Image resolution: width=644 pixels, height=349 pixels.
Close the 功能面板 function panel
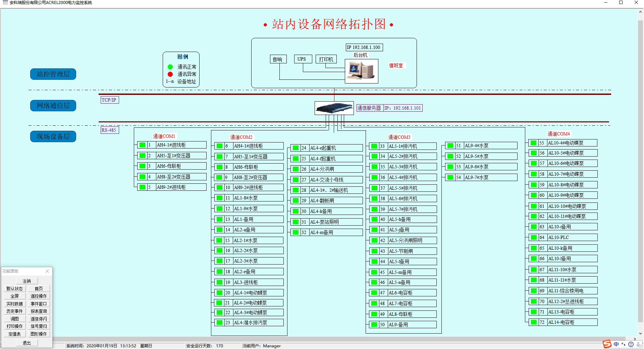click(x=47, y=271)
